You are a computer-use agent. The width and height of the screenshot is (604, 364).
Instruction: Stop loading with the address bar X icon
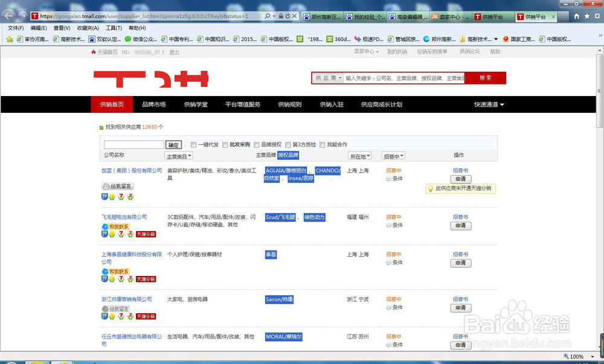pyautogui.click(x=294, y=16)
